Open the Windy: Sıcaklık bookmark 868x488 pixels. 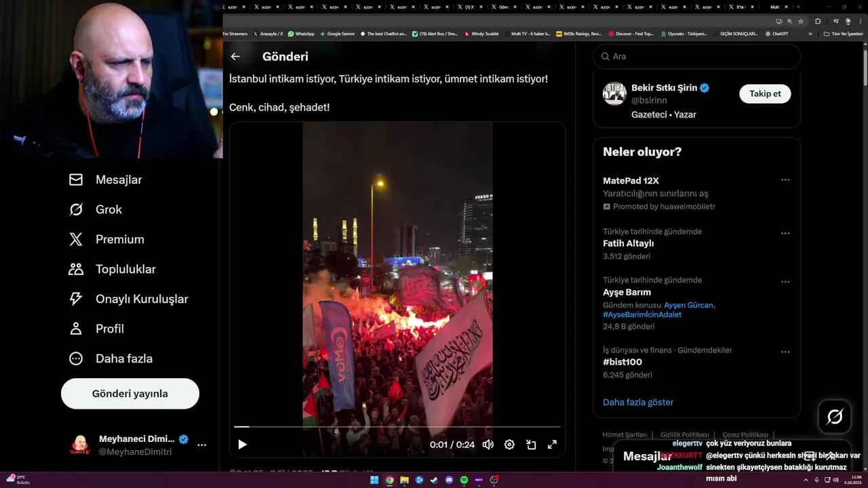(x=481, y=33)
